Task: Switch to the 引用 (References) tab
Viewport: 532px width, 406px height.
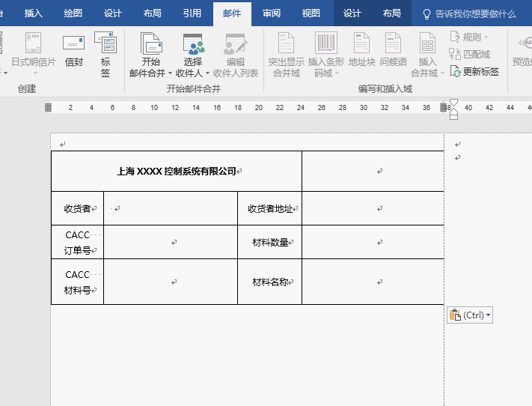Action: click(x=192, y=13)
